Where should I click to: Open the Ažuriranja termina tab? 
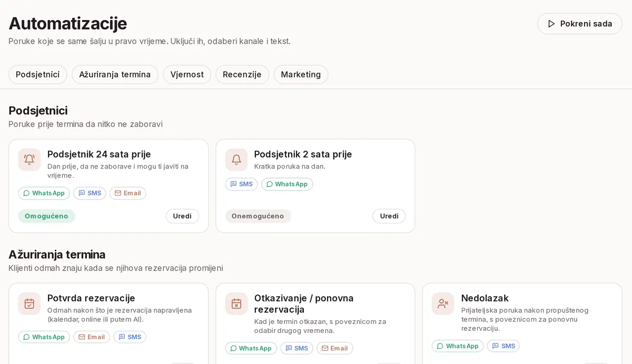tap(115, 74)
